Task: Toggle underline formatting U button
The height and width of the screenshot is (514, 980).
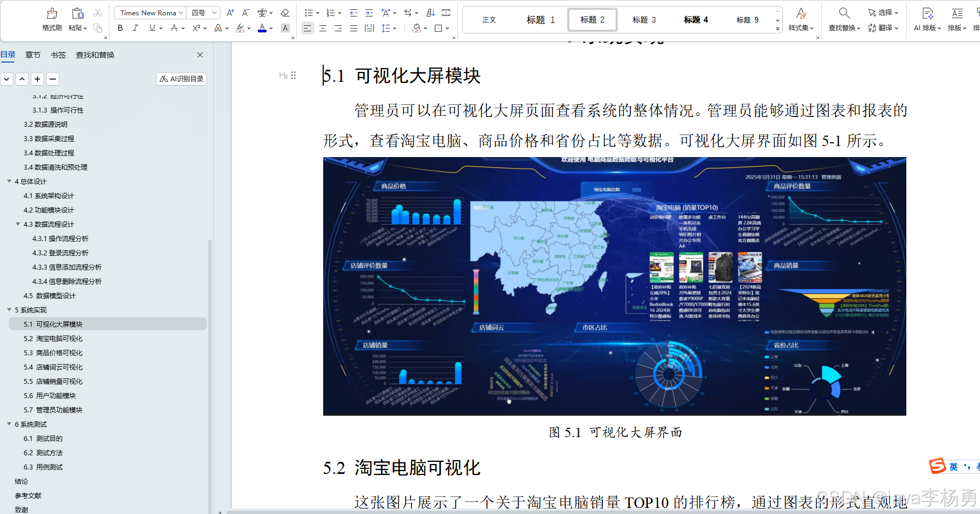Action: (x=152, y=28)
